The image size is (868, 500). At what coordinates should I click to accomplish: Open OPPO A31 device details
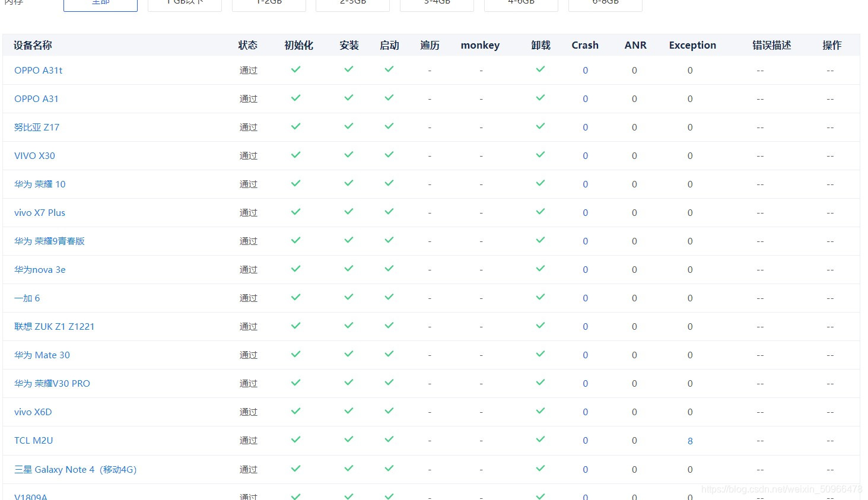coord(36,98)
